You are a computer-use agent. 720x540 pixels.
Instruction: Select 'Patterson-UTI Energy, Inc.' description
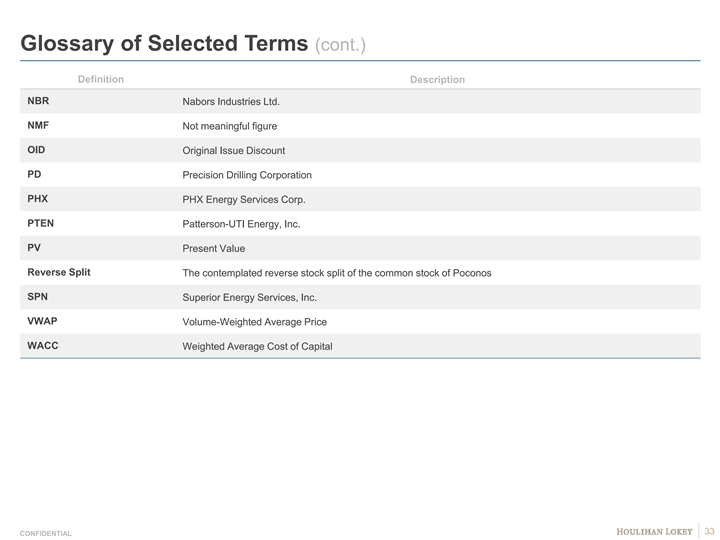click(x=241, y=224)
